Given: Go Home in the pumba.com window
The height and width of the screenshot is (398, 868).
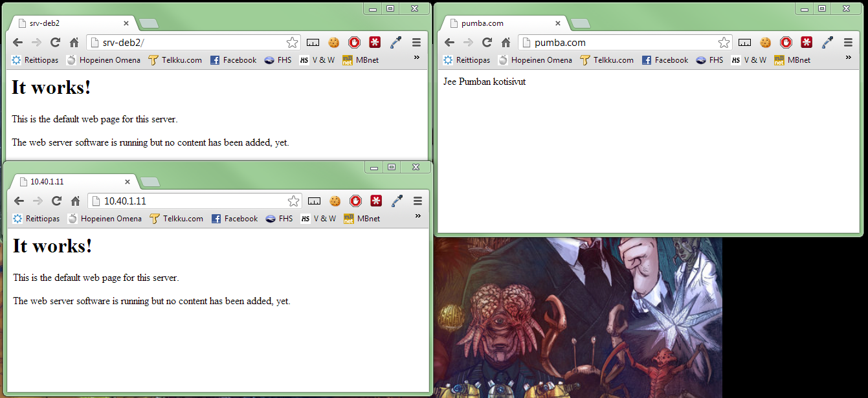Looking at the screenshot, I should 506,43.
